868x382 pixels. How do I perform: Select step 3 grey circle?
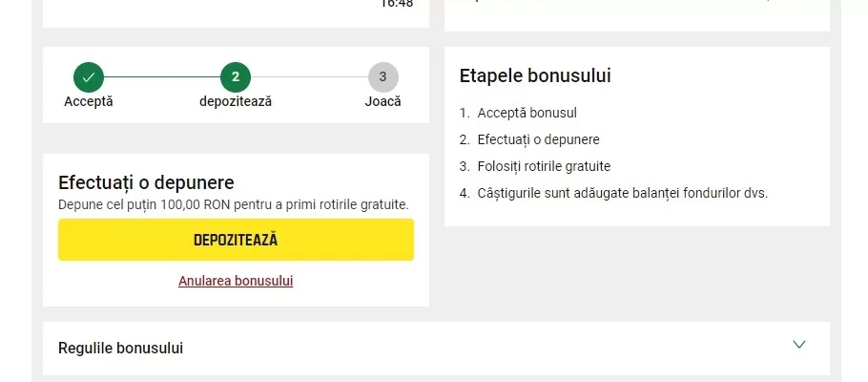383,77
